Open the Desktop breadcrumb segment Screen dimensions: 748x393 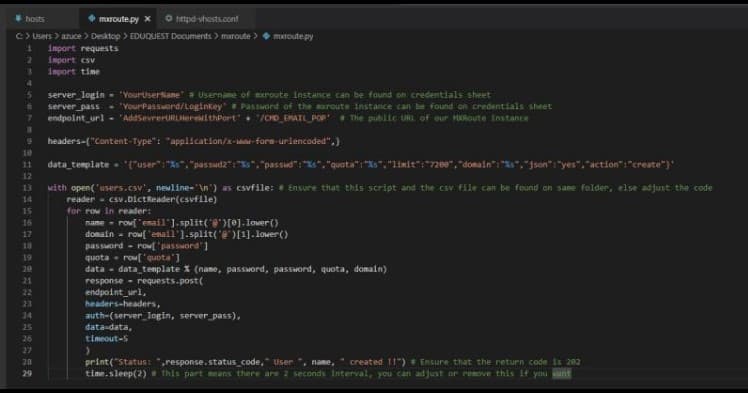[105, 36]
